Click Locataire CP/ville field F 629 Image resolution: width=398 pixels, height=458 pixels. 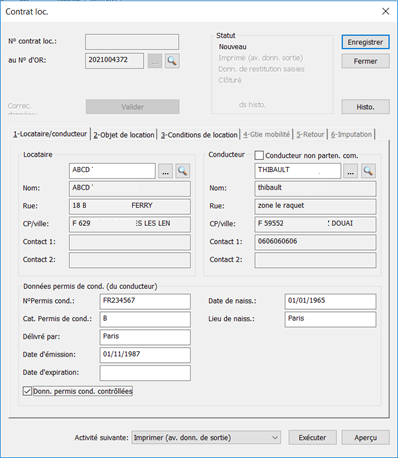[x=130, y=224]
